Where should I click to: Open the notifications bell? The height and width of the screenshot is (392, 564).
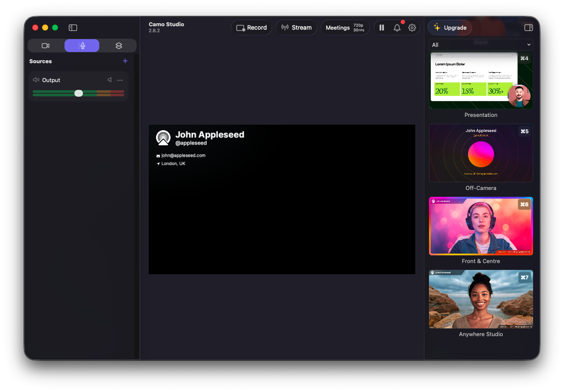[x=397, y=28]
